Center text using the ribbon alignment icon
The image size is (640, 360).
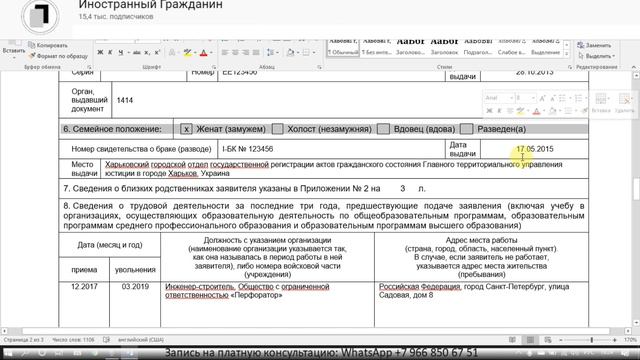coord(235,53)
